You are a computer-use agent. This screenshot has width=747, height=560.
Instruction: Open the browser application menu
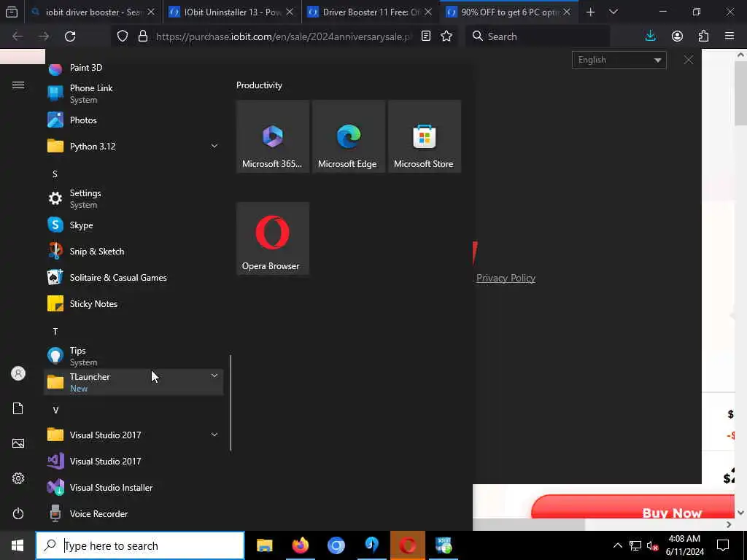coord(729,36)
